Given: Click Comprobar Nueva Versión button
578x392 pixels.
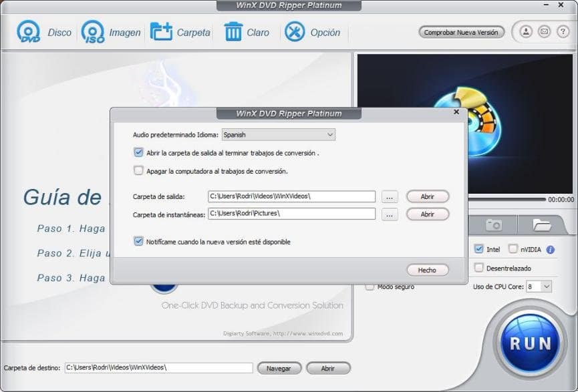Looking at the screenshot, I should (x=462, y=31).
